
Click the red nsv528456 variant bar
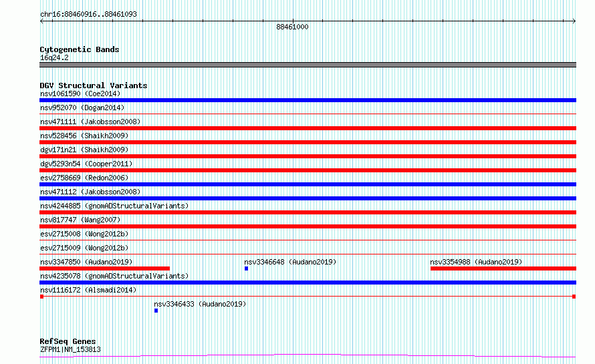(x=308, y=142)
